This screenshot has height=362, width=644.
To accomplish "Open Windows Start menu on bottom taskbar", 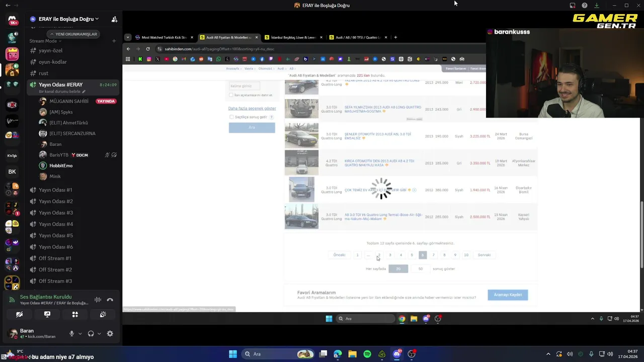I will pyautogui.click(x=233, y=354).
